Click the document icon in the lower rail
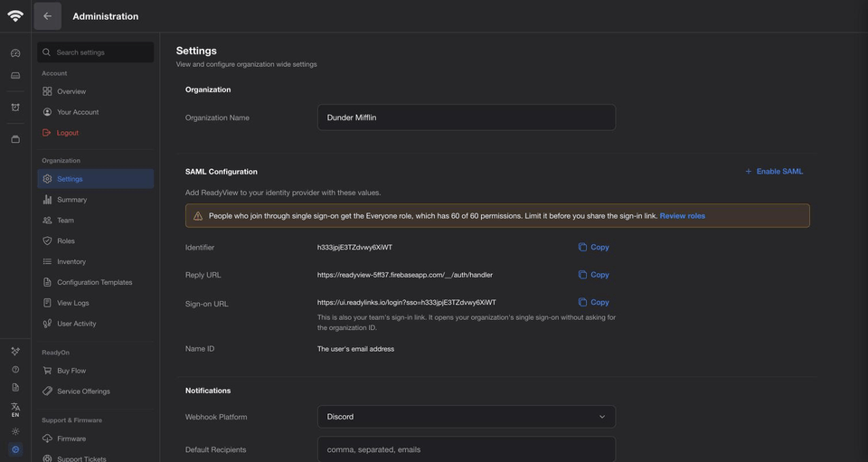 point(15,387)
